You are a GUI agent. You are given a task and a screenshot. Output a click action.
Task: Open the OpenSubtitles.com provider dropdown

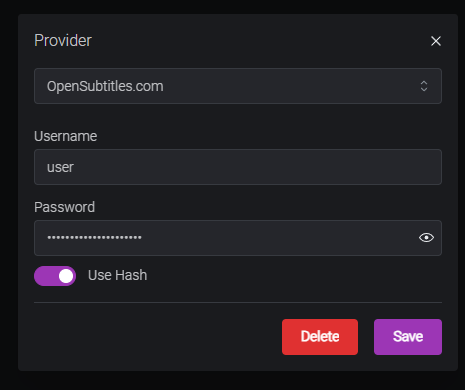pyautogui.click(x=238, y=86)
